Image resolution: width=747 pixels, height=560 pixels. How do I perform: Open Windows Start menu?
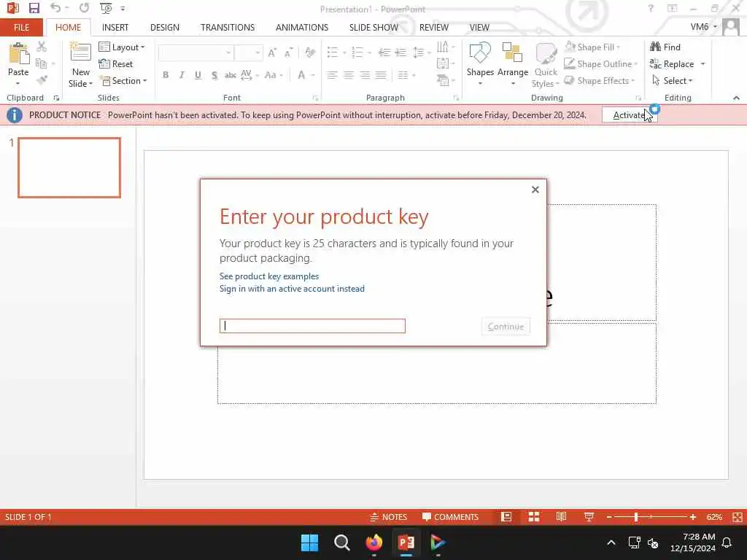click(x=309, y=542)
